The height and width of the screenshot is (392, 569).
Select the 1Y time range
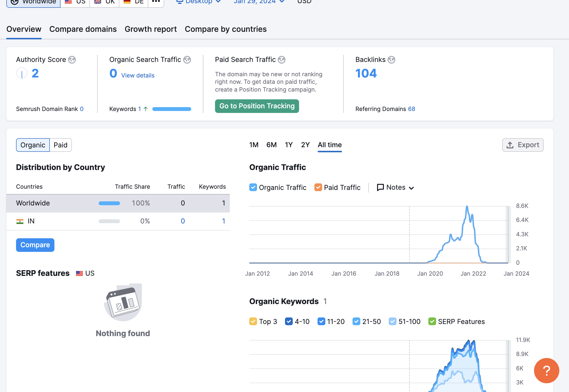coord(289,145)
